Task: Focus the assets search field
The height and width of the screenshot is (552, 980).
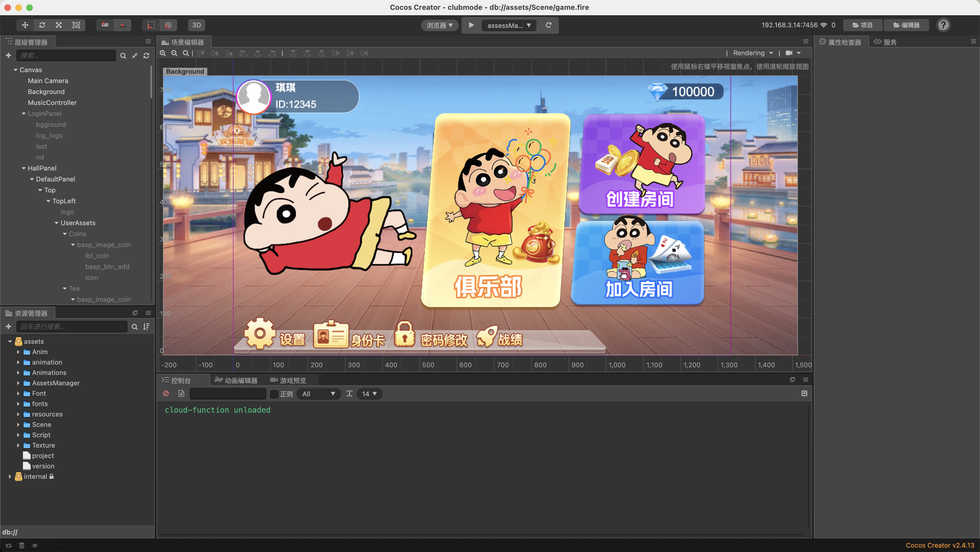Action: point(72,327)
